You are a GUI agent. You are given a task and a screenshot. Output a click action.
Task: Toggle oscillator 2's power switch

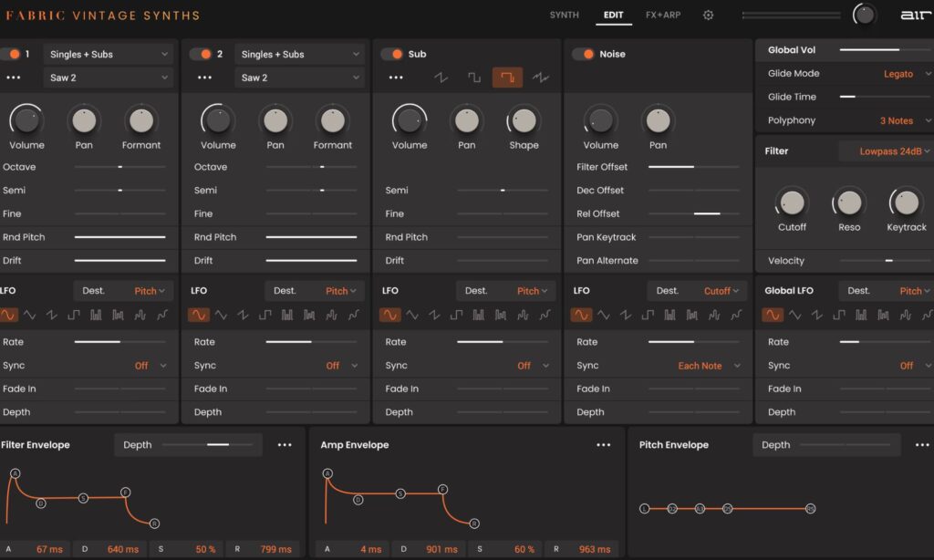(205, 53)
